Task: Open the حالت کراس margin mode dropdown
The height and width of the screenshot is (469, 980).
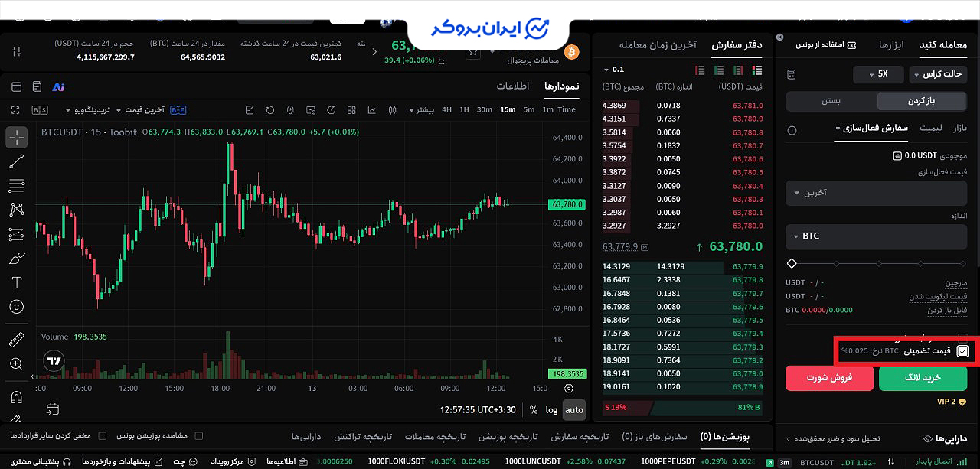Action: (939, 74)
